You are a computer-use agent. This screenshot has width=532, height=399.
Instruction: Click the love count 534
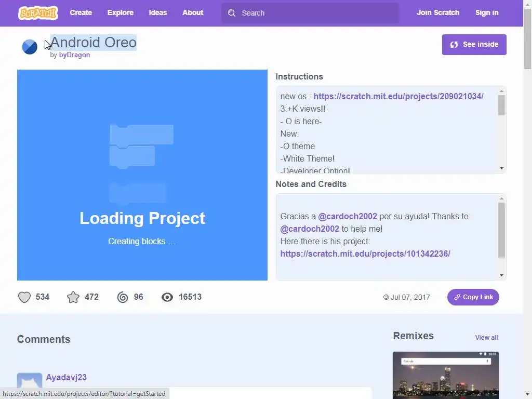[x=43, y=297]
